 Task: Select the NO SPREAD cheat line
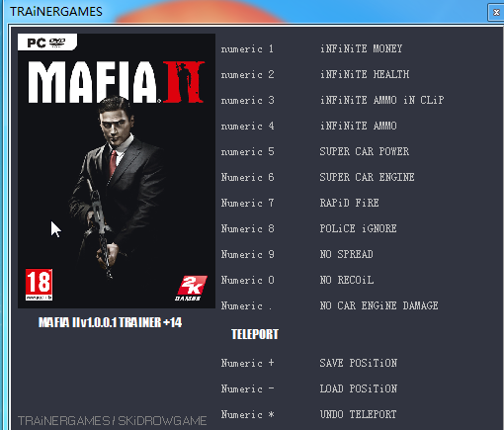346,254
